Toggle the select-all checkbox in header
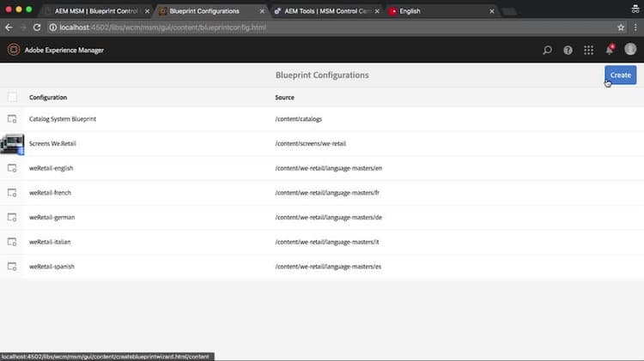 tap(12, 97)
